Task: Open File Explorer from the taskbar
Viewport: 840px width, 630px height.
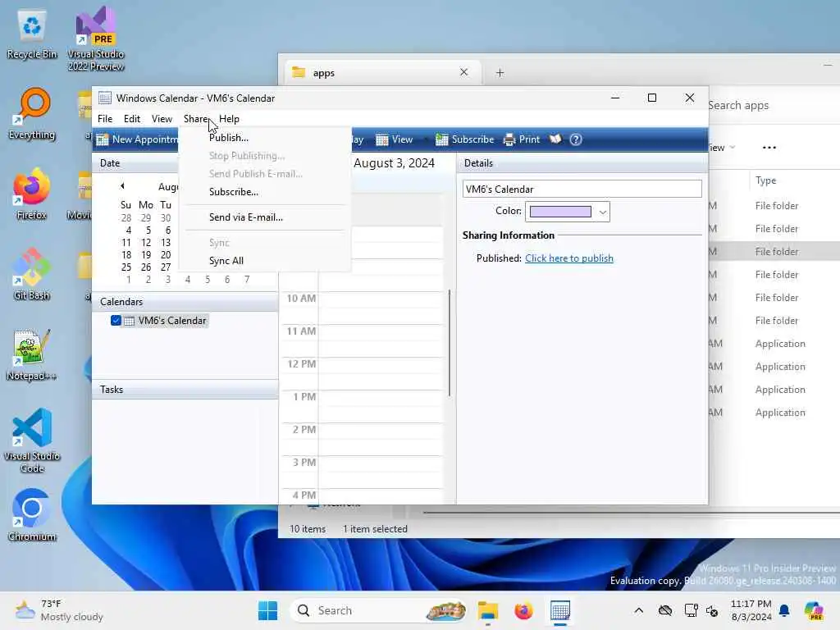Action: point(488,610)
